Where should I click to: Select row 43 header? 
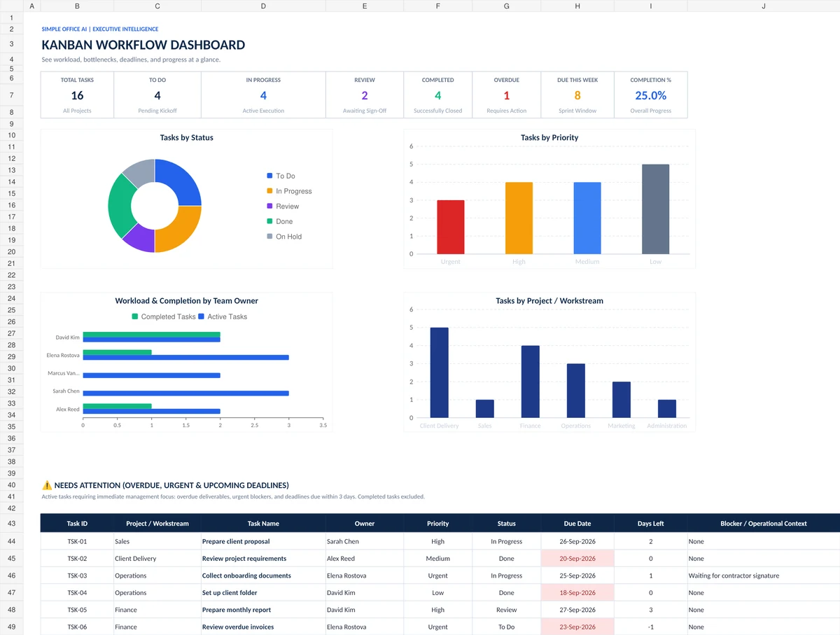[11, 524]
